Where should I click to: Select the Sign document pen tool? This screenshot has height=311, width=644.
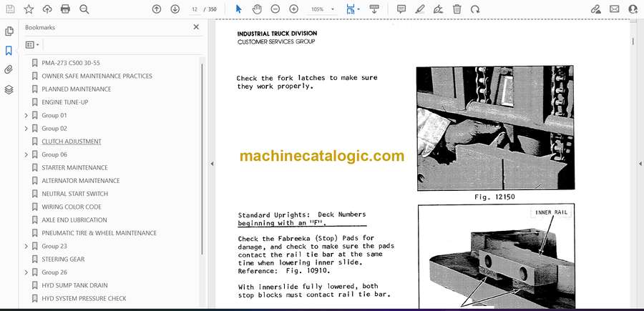click(438, 9)
